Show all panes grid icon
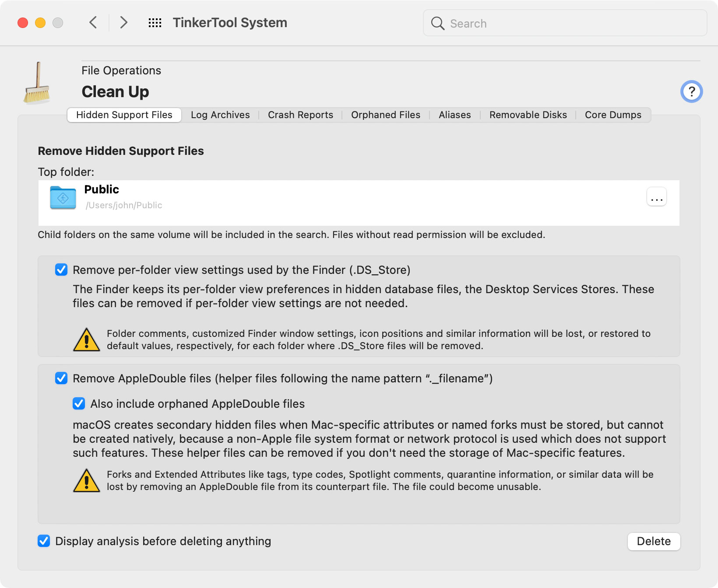 155,23
